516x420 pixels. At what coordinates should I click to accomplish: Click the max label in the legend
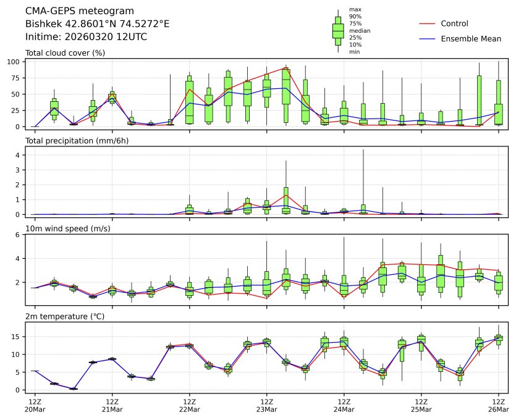click(x=355, y=9)
